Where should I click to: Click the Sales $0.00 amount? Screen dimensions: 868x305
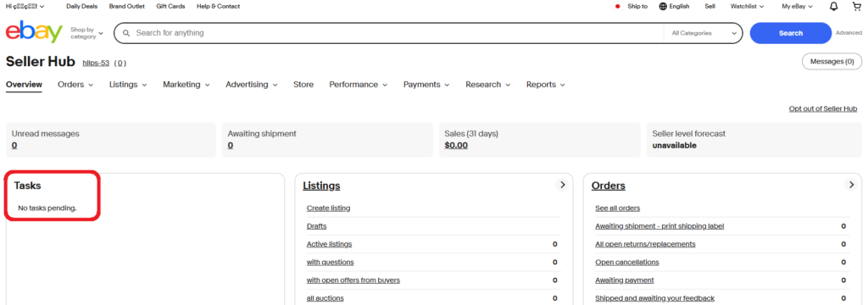(x=456, y=146)
